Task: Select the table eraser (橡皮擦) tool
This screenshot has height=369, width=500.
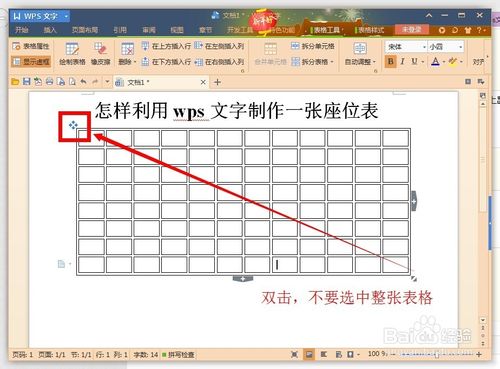Action: point(100,54)
